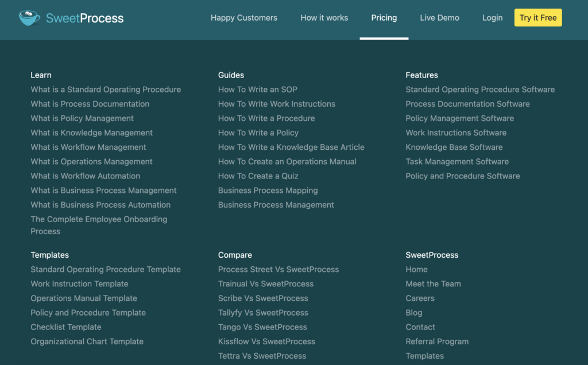The height and width of the screenshot is (365, 588).
Task: Click Task Management Software link
Action: pos(457,162)
